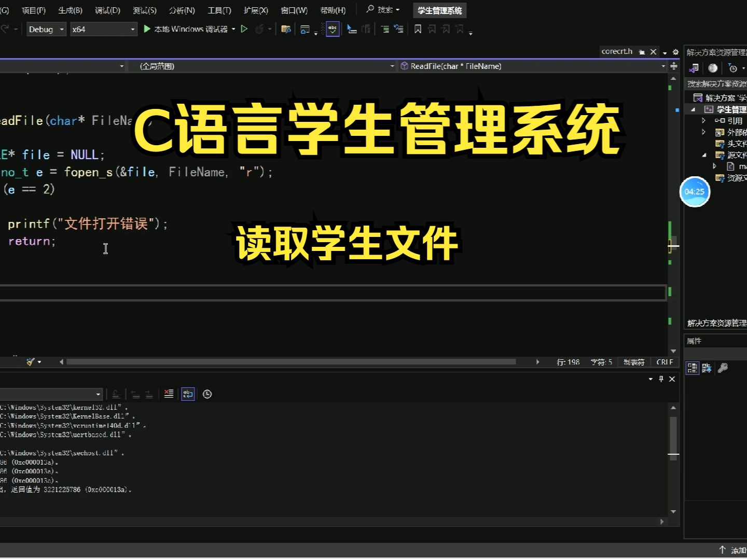Toggle spell checker in the editor toolbar
The height and width of the screenshot is (560, 747).
[x=333, y=29]
